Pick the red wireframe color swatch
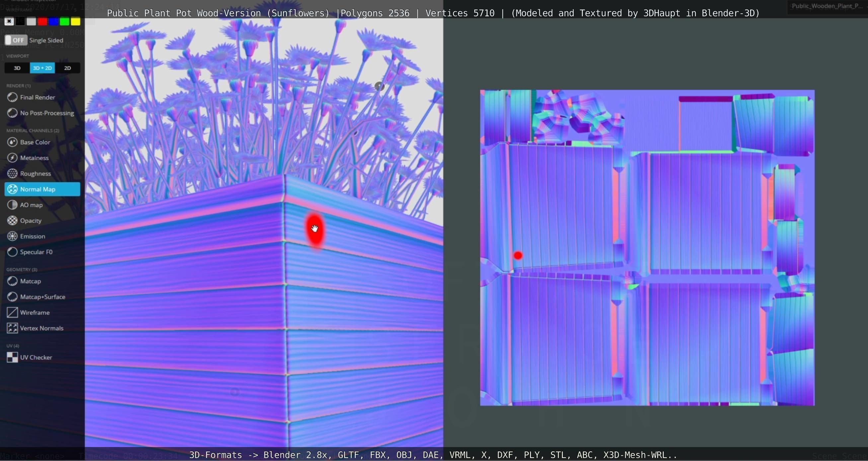Viewport: 868px width, 461px height. [42, 22]
